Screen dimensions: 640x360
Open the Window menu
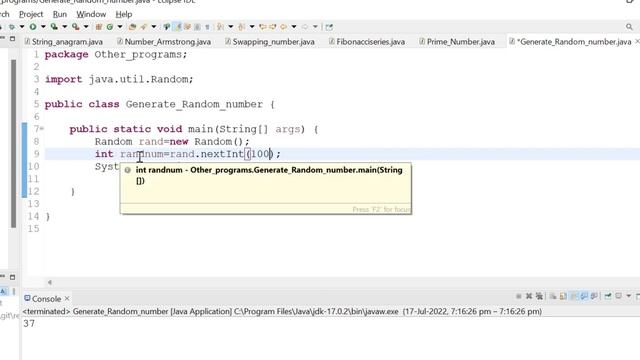pos(91,14)
